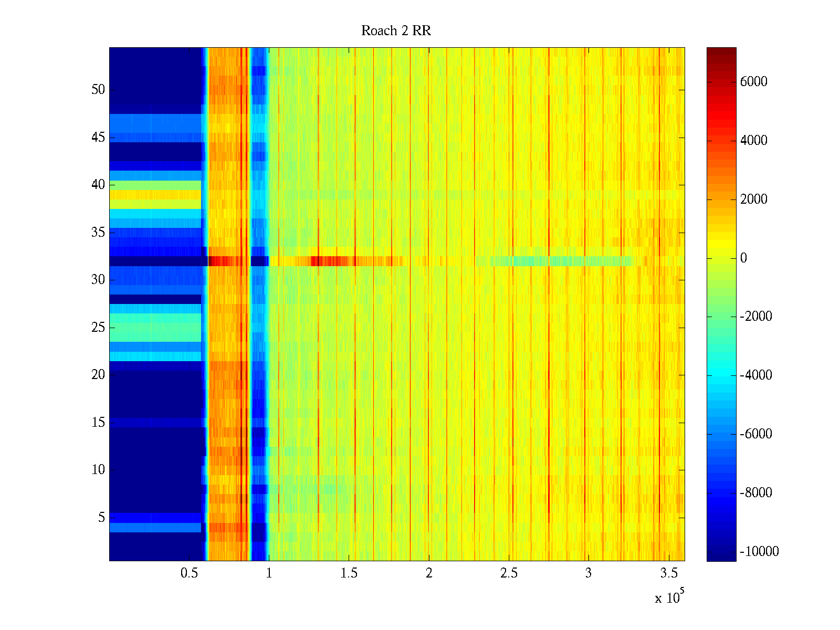Image resolution: width=840 pixels, height=630 pixels.
Task: Click the x-axis tick label 2.5
Action: pos(508,573)
